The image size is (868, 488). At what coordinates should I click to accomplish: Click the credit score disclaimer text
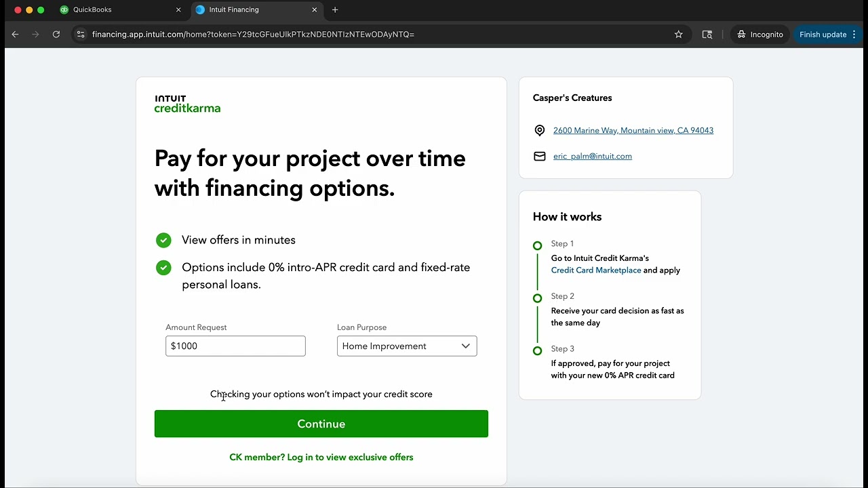321,394
